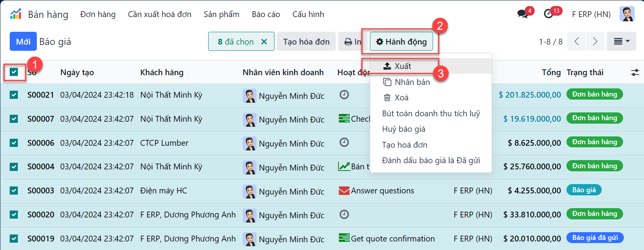The width and height of the screenshot is (644, 250).
Task: Click salesperson avatar on row S00003
Action: 250,191
